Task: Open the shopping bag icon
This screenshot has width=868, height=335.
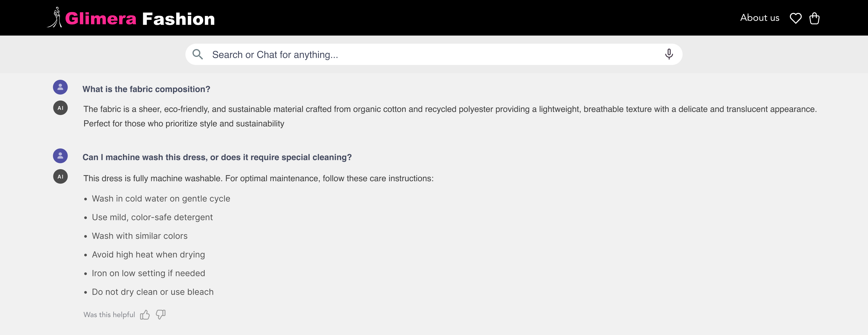Action: [814, 18]
